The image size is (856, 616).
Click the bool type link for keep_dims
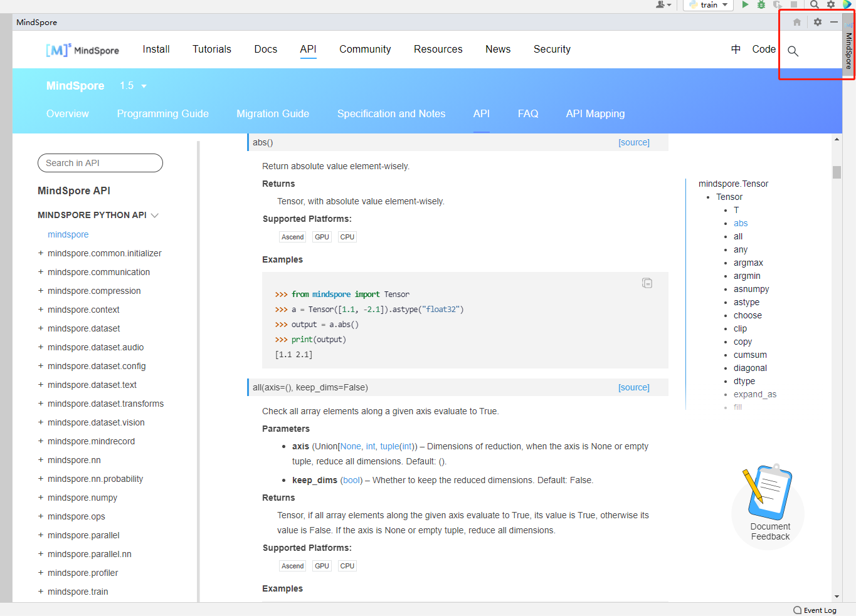pos(351,480)
